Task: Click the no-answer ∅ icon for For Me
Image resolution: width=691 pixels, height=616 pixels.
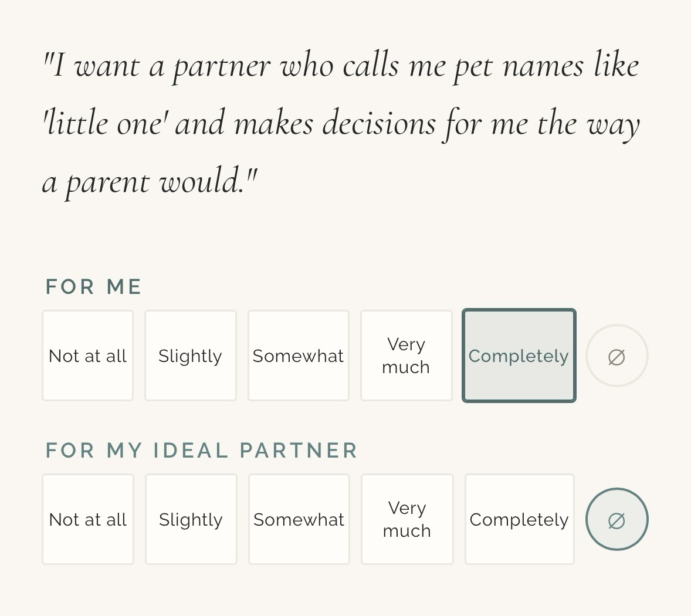Action: [617, 356]
